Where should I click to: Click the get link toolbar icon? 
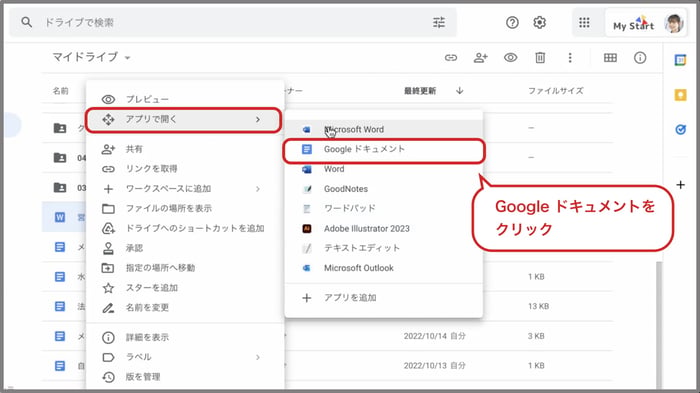point(451,58)
